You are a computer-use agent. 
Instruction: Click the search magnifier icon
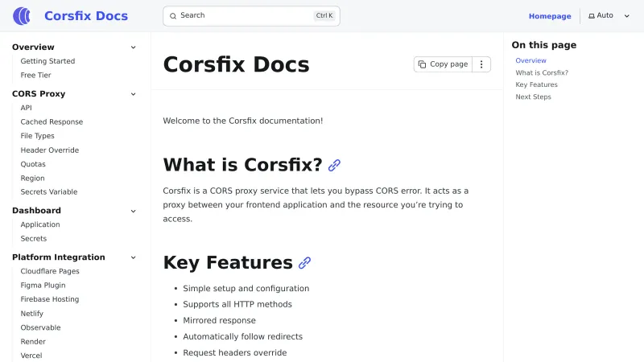173,16
